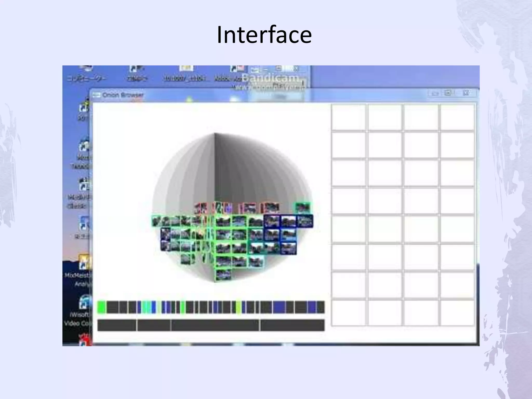
Task: Click the first block of lower dark bar
Action: pos(117,325)
